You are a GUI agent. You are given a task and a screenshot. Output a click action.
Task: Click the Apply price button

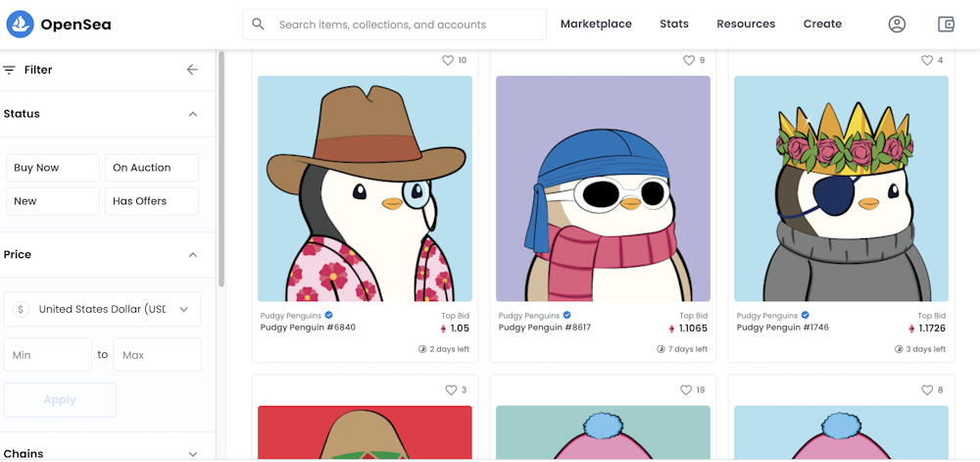pos(60,400)
